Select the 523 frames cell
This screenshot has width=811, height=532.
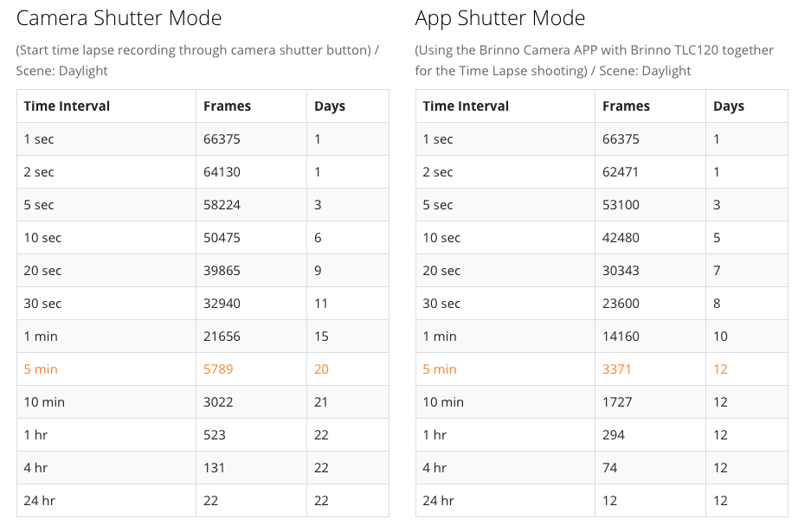click(214, 435)
